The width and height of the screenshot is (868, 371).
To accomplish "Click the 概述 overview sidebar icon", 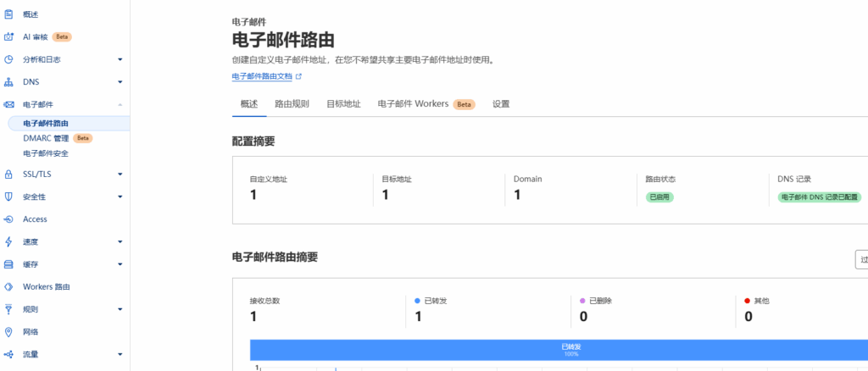I will pos(8,14).
